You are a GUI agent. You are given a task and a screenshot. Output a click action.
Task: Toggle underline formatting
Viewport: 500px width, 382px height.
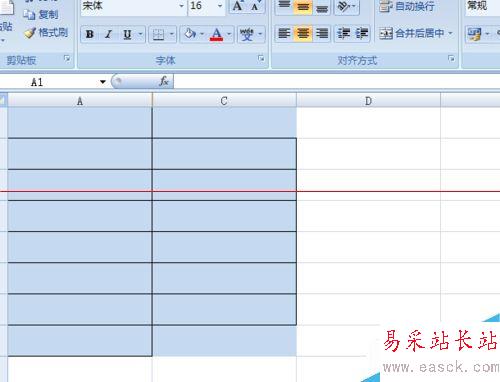click(127, 34)
